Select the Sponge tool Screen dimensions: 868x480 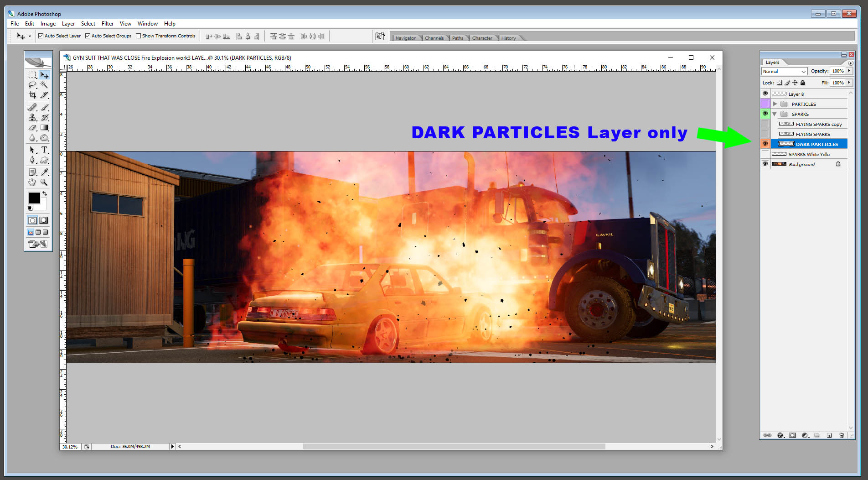click(x=44, y=138)
